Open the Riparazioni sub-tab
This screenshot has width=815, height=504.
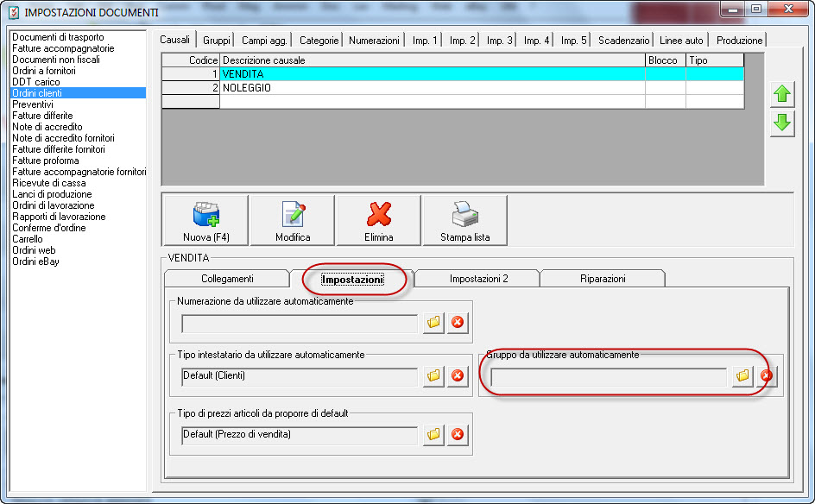pos(603,279)
